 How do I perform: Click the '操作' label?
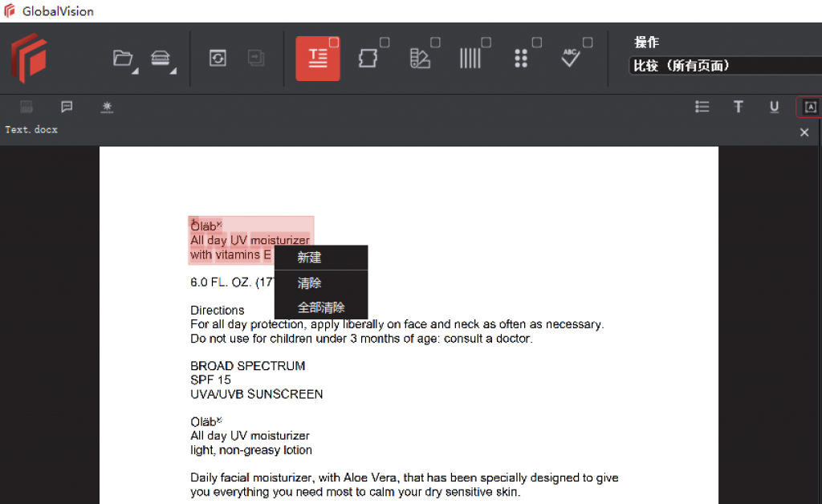coord(646,43)
